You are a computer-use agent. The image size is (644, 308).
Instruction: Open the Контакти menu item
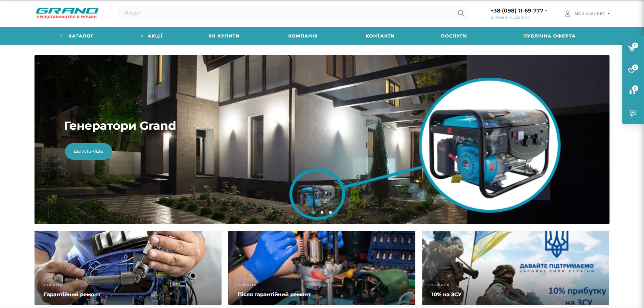tap(380, 36)
